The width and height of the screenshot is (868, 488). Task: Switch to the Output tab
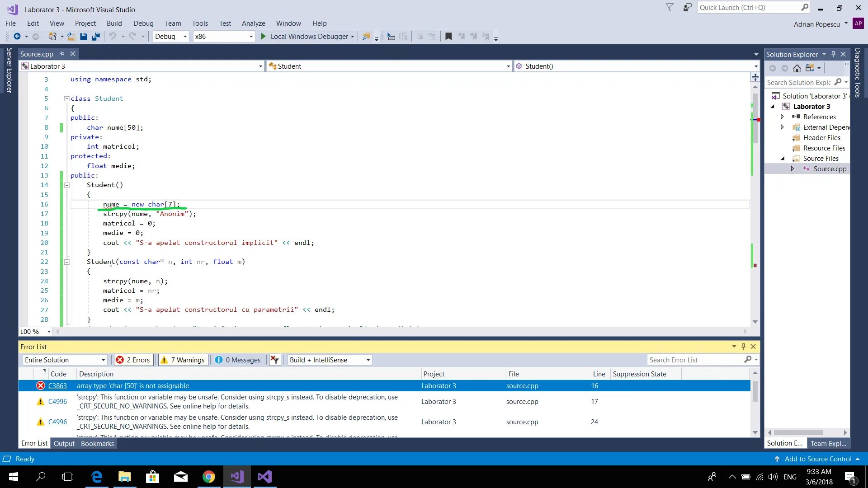(x=64, y=444)
